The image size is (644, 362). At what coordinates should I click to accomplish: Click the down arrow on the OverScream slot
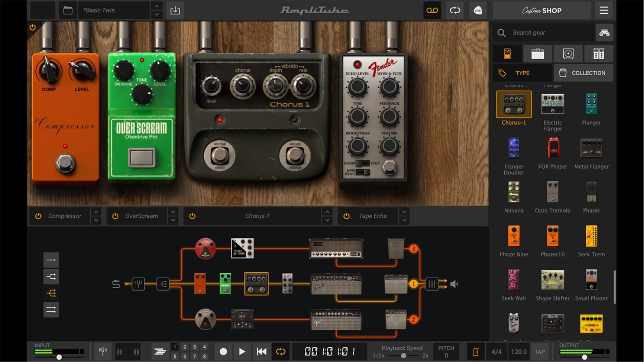pyautogui.click(x=173, y=220)
